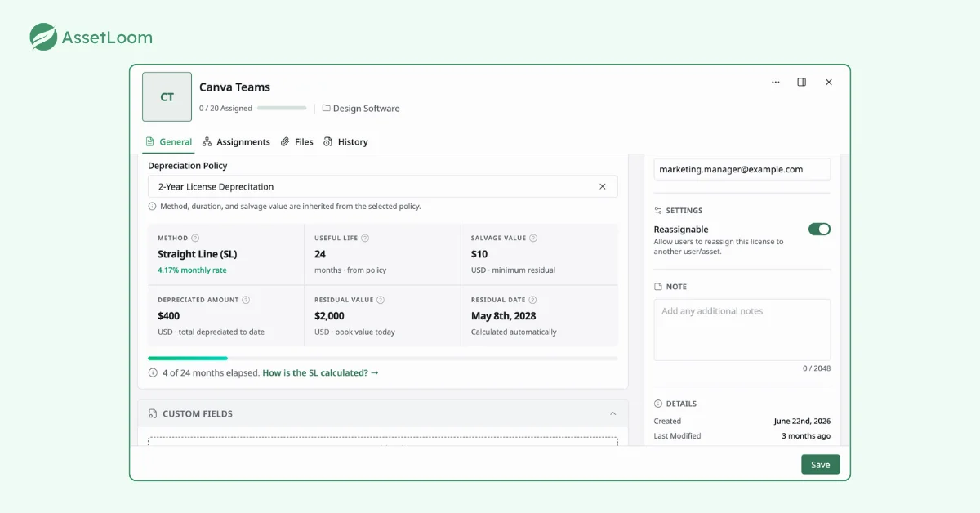Viewport: 980px width, 513px height.
Task: Click the Settings section icon
Action: (658, 211)
